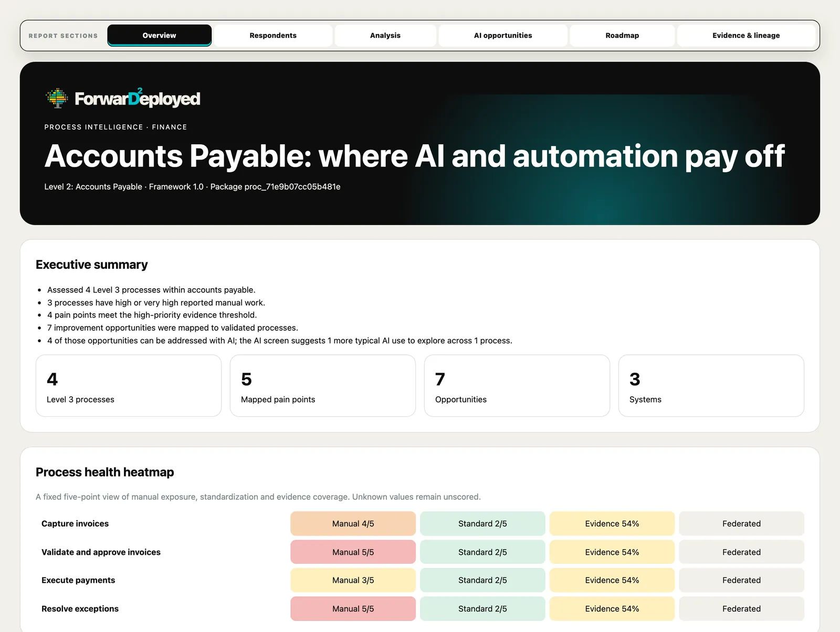Click the Package proc_71e9b07cc05b481e subtitle line
The image size is (840, 632).
192,187
